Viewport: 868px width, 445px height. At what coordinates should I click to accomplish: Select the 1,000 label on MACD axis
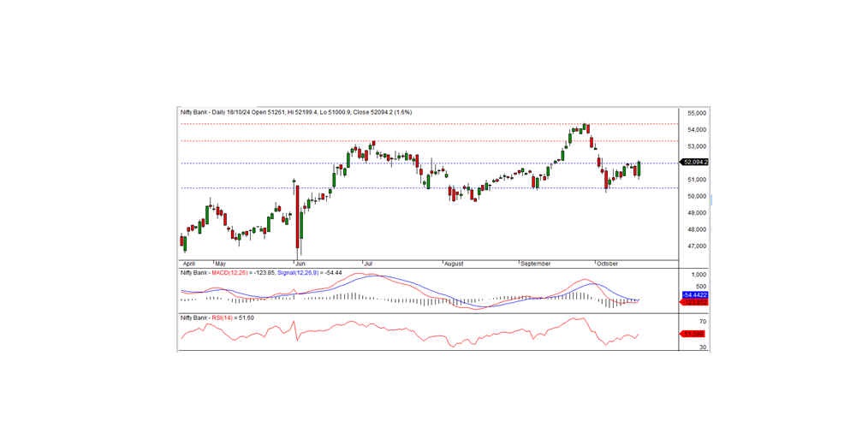tap(699, 275)
